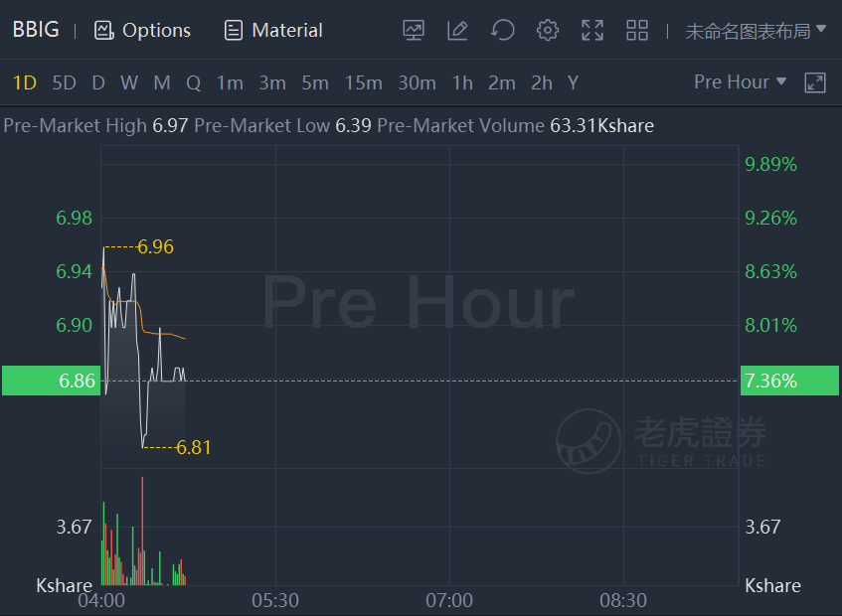
Task: Open the grid layout icon
Action: coord(637,30)
